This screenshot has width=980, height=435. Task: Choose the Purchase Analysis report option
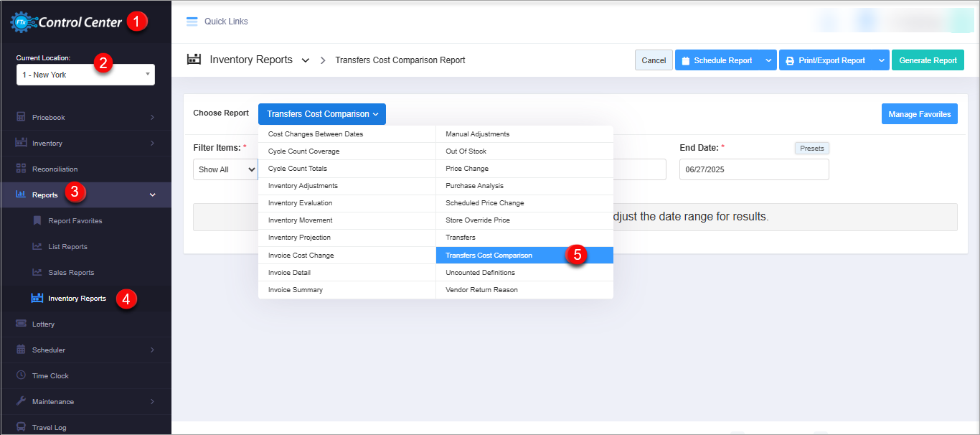(x=474, y=186)
